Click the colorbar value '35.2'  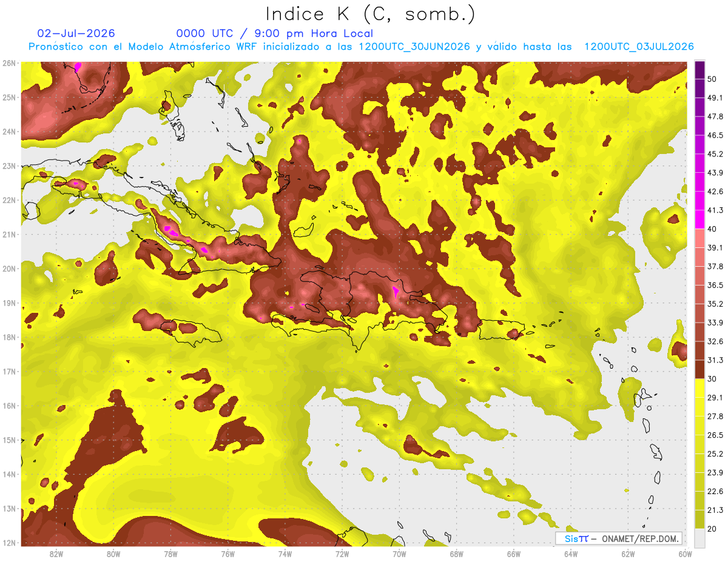pos(715,304)
